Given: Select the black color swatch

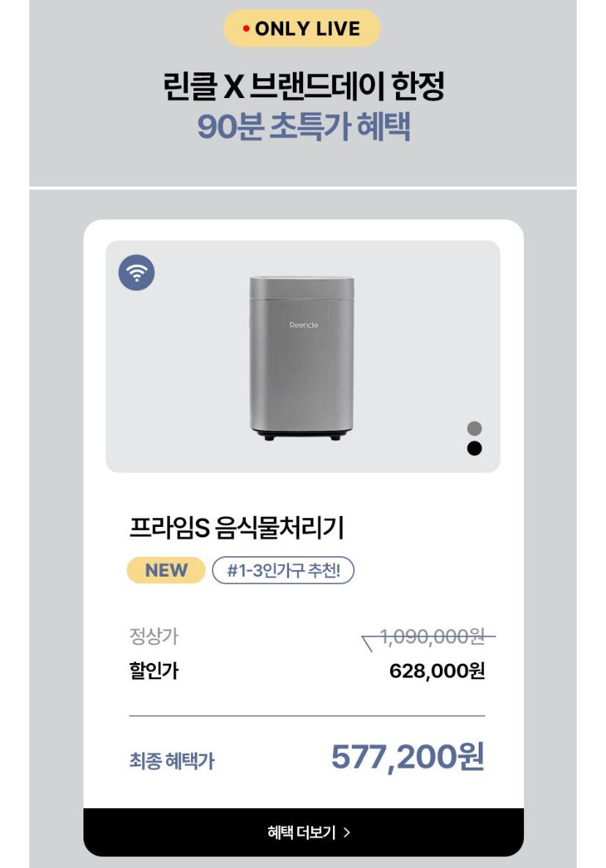Looking at the screenshot, I should tap(474, 449).
